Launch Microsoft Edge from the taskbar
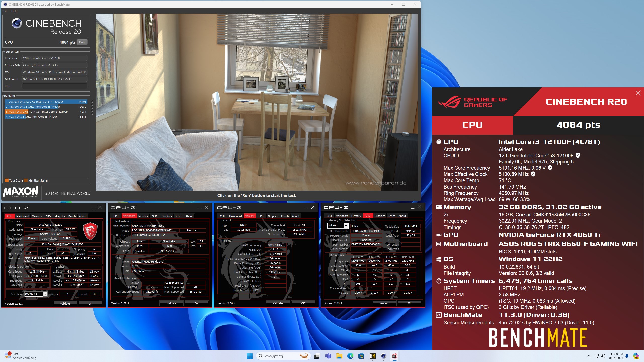Screen dimensions: 644x362 (350, 356)
